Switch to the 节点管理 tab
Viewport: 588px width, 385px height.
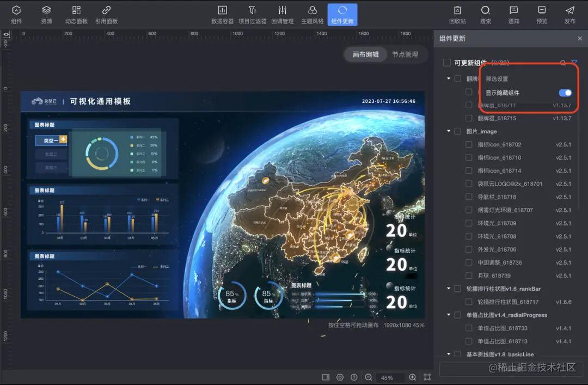[x=405, y=54]
